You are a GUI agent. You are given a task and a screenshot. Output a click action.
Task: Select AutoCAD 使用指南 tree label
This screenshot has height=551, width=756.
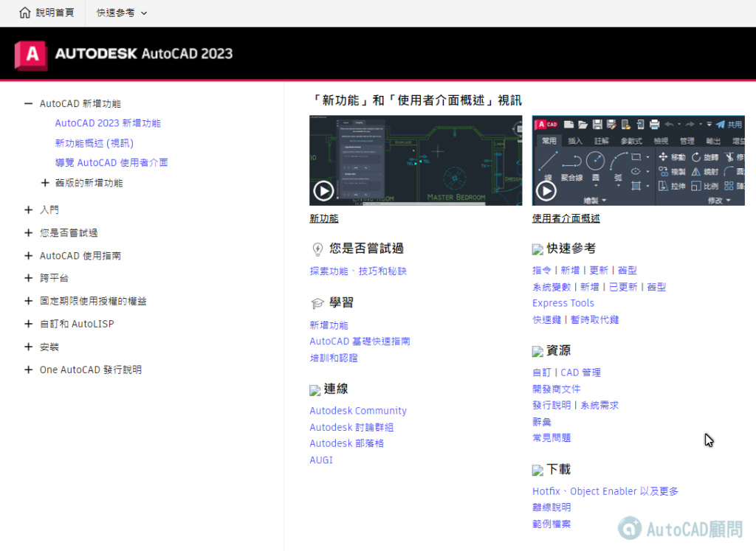coord(80,256)
